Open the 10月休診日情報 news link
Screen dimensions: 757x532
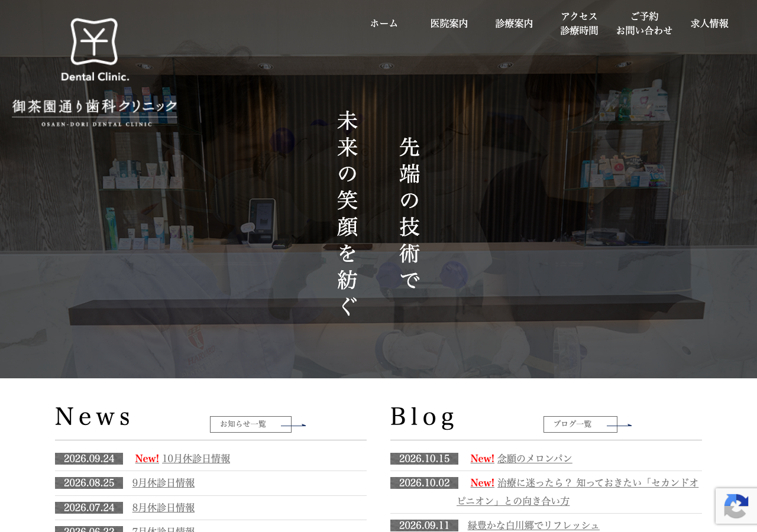coord(196,459)
